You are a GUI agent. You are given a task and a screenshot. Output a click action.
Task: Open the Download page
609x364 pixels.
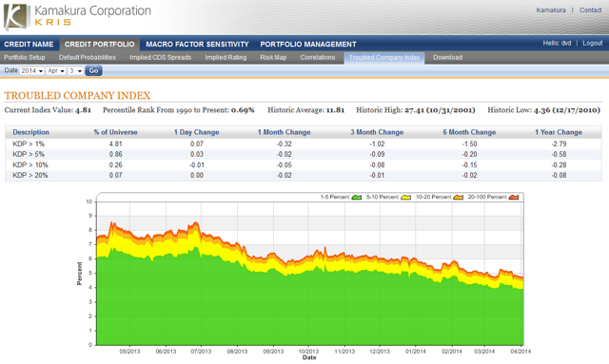coord(447,57)
